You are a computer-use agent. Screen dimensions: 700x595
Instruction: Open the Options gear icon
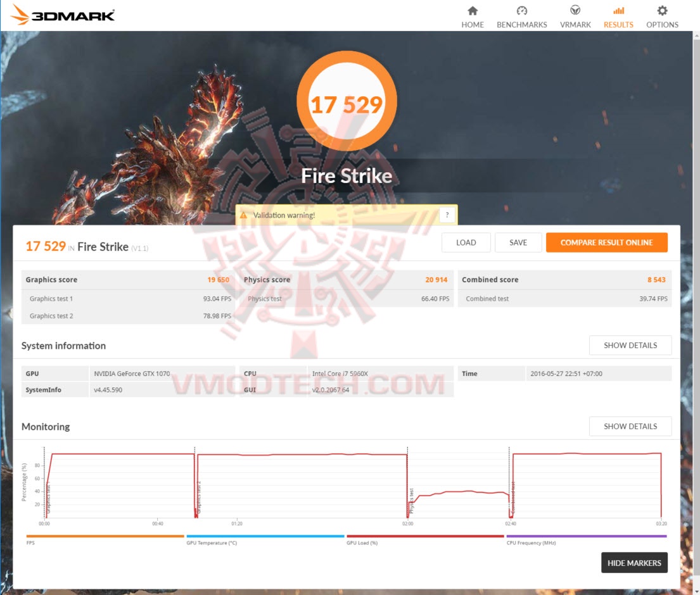tap(662, 10)
